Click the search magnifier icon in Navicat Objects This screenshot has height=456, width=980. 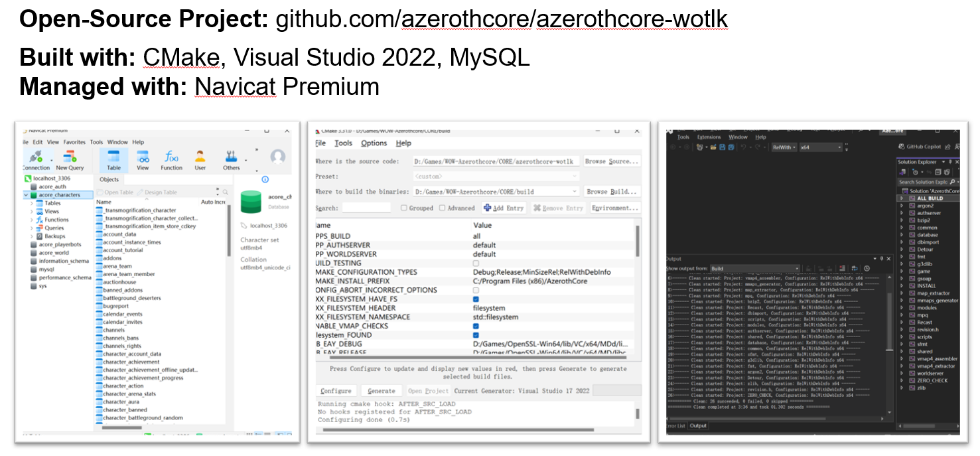[225, 192]
